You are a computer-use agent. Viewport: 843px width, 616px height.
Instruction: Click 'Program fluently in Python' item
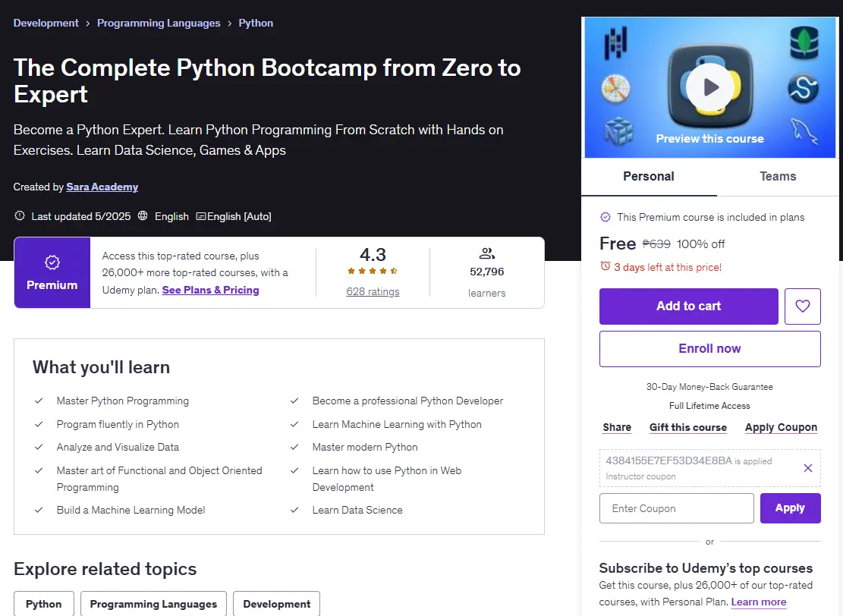point(118,425)
